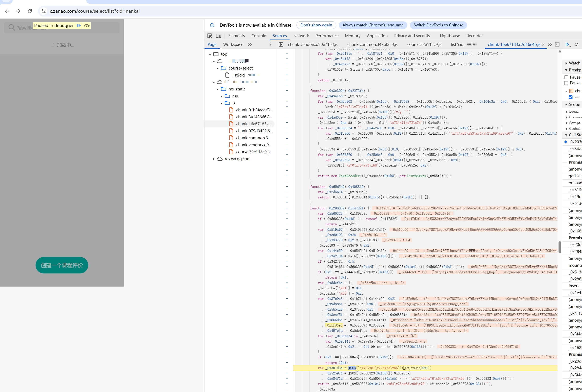Click step over next function call icon
This screenshot has width=582, height=392.
point(576,45)
